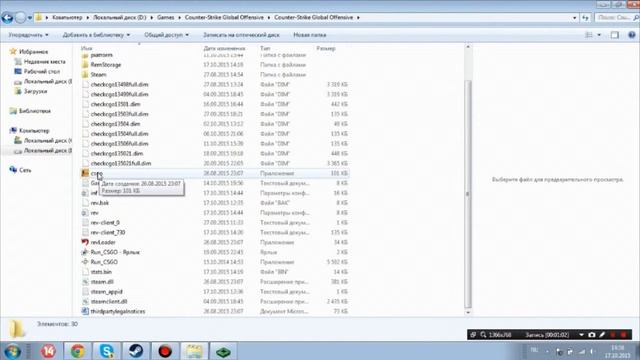The height and width of the screenshot is (360, 640).
Task: Show hidden tray icons arrow
Action: pos(547,351)
